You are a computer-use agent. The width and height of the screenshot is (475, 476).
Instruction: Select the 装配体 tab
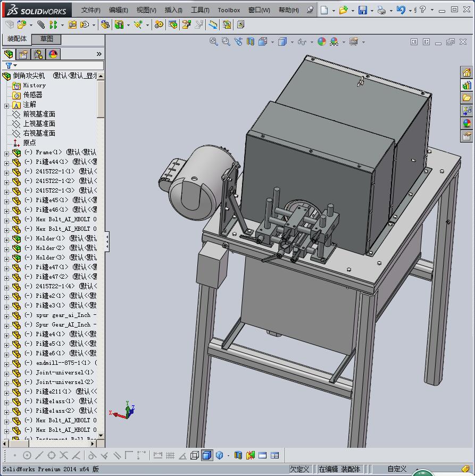(16, 39)
